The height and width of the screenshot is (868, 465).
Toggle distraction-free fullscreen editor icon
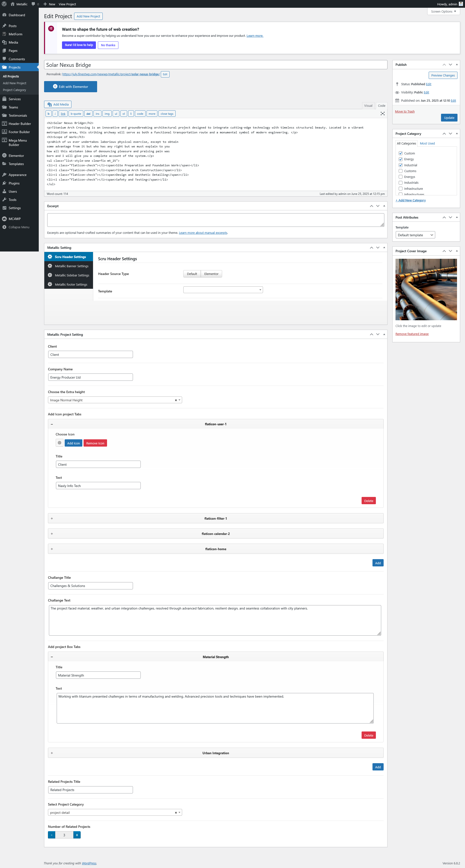coord(382,114)
